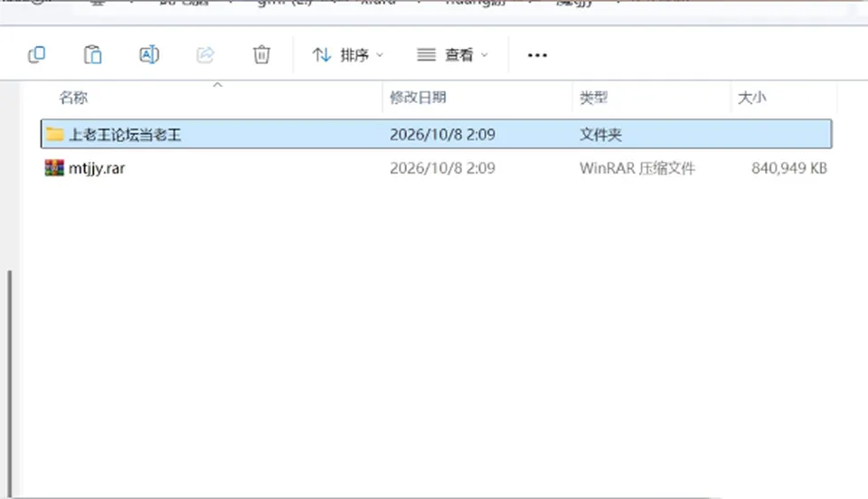Click the WinRAR 压缩文件 type cell
Screen dimensions: 868x499
(x=637, y=168)
